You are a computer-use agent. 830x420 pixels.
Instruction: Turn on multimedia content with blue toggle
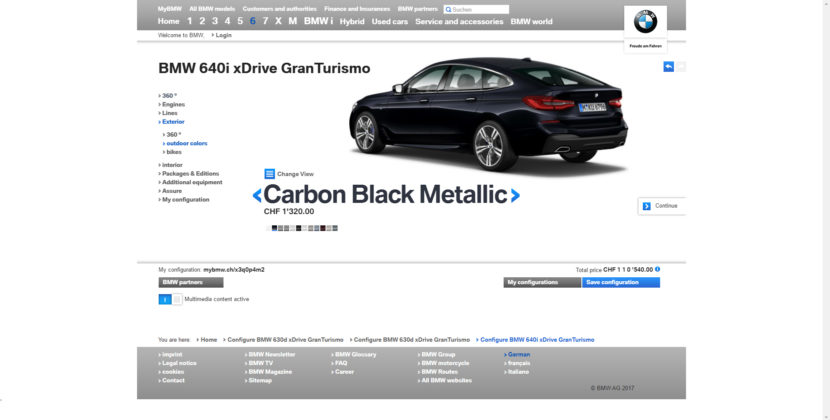[165, 299]
